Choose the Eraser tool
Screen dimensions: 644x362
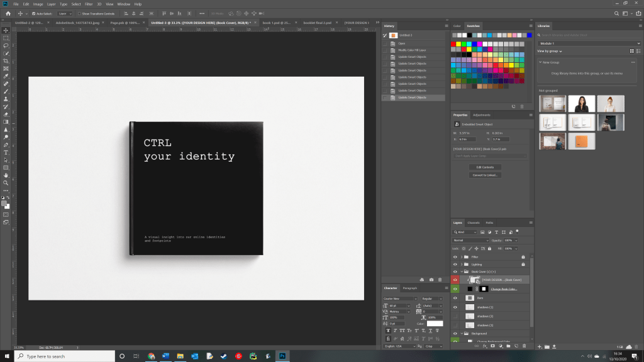(x=6, y=114)
